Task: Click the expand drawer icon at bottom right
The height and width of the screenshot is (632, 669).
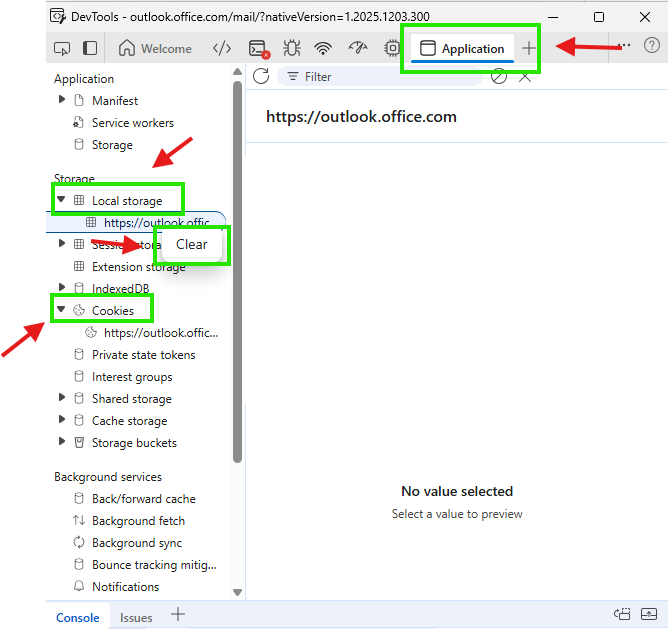Action: [x=649, y=615]
